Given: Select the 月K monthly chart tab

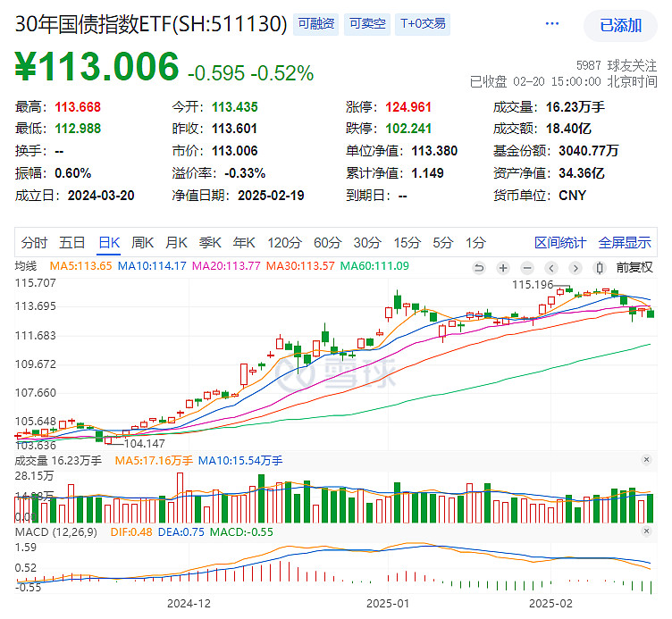Looking at the screenshot, I should coord(177,242).
